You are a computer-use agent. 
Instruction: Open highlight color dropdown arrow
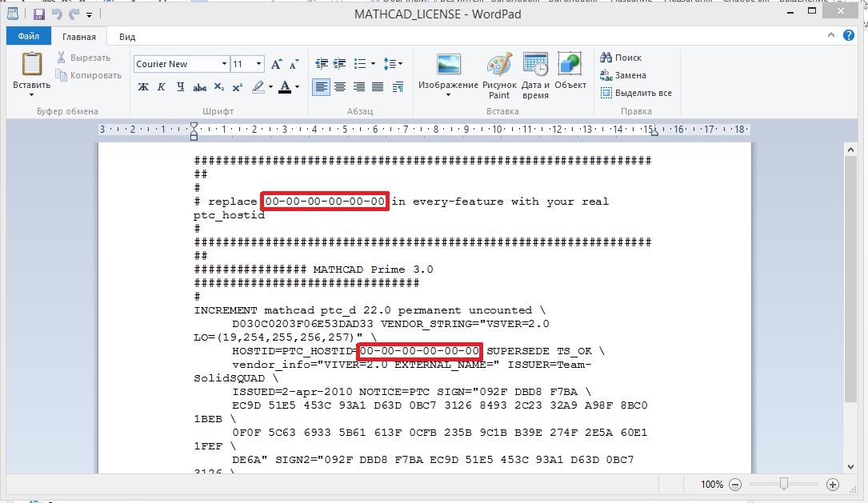tap(270, 87)
